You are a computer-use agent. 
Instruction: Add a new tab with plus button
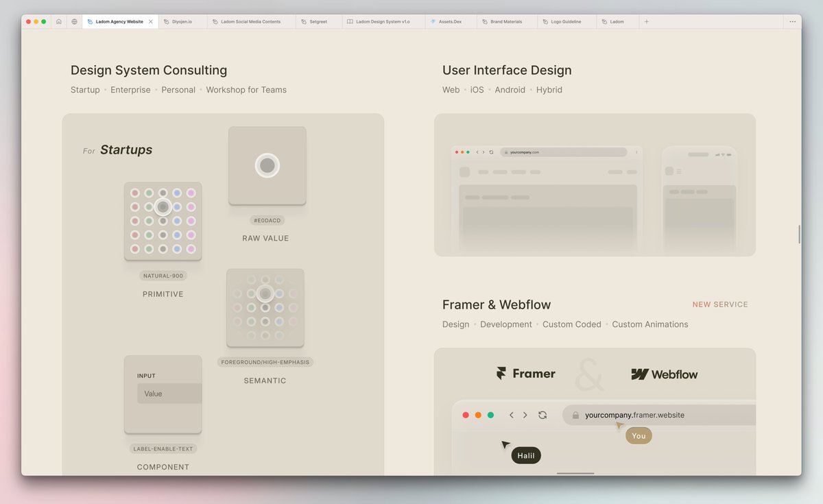(x=646, y=21)
